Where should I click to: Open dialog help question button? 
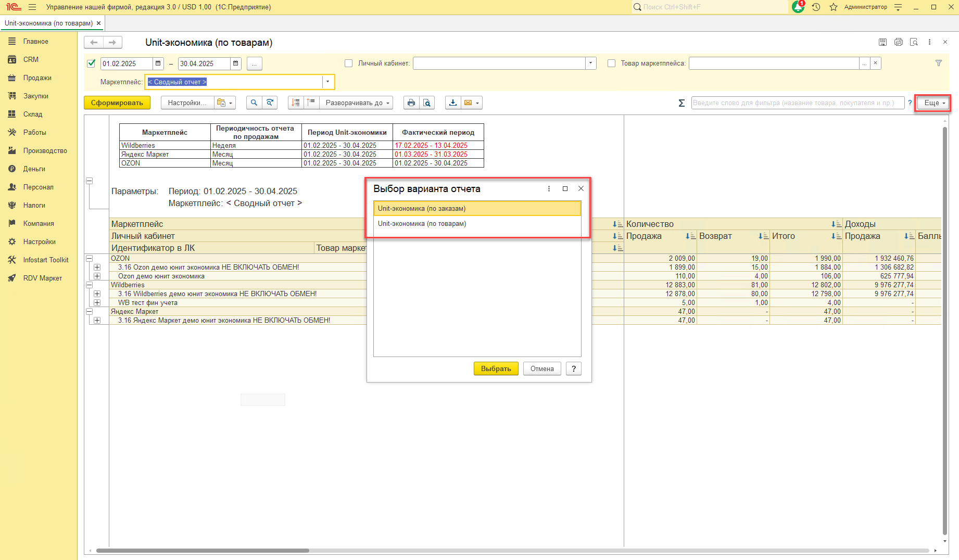click(x=574, y=369)
